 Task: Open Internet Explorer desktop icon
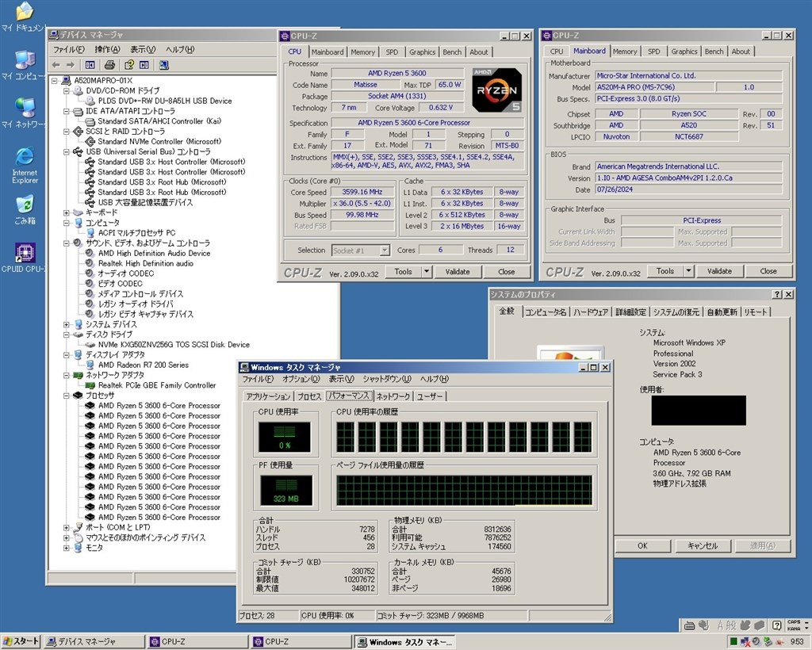point(25,165)
